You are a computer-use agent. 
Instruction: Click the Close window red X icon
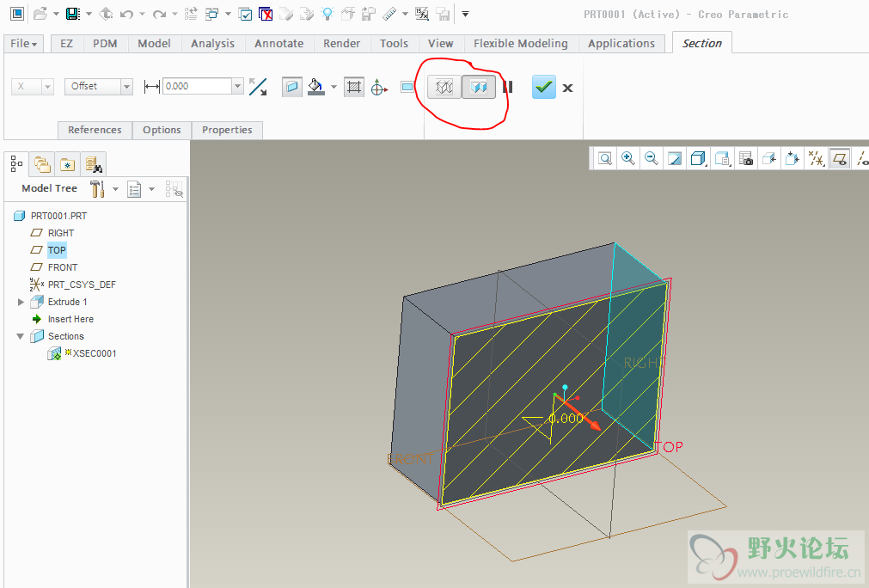point(266,14)
